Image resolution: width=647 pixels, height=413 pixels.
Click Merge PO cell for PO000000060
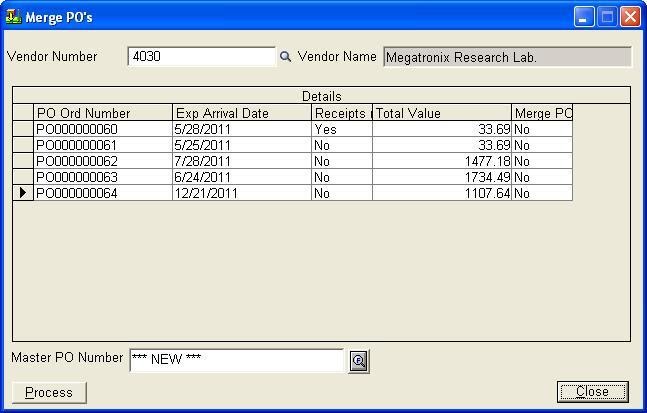542,129
